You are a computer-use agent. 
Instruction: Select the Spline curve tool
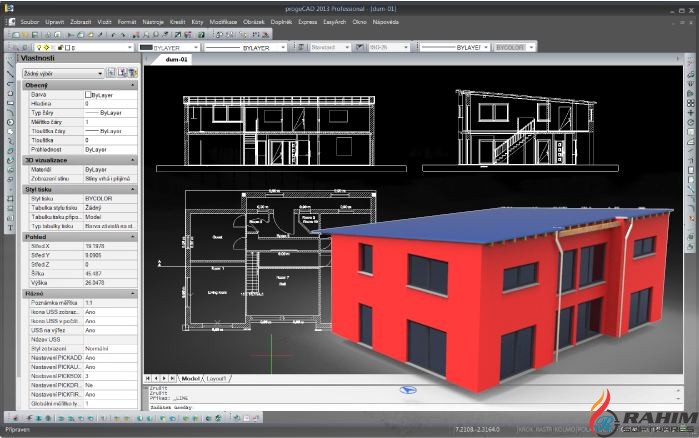[10, 141]
